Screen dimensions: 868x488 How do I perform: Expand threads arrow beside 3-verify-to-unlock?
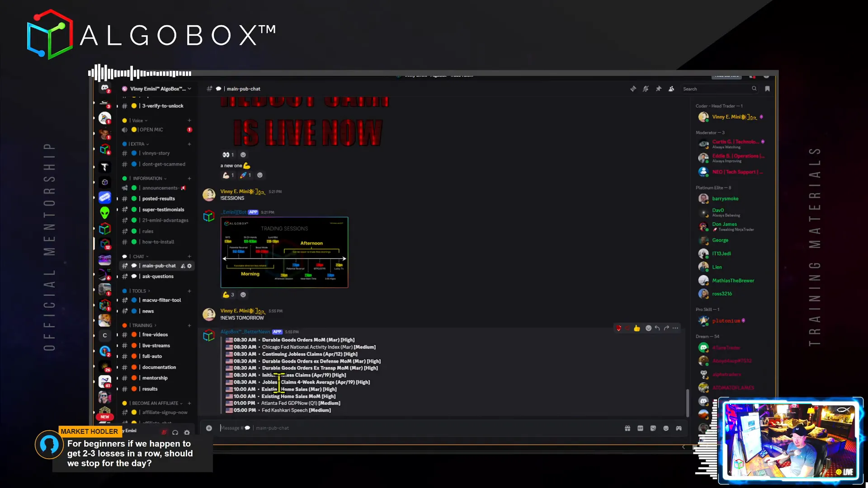[117, 106]
